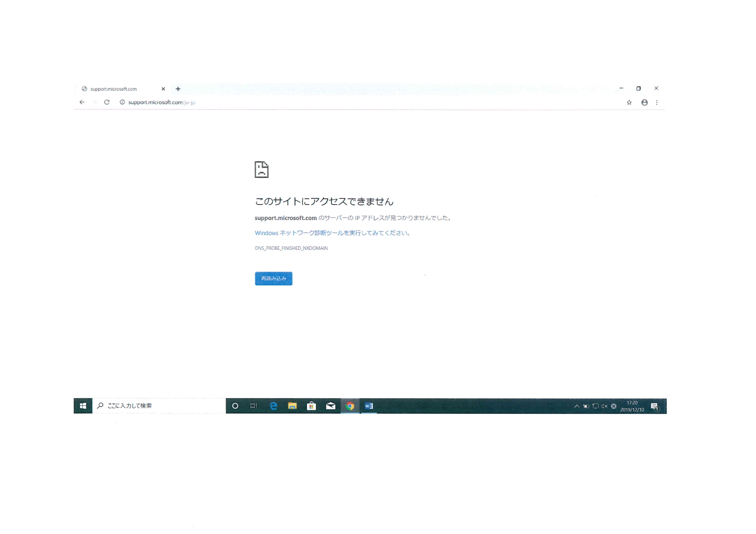Click the muted speaker volume icon
This screenshot has height=534, width=756.
coord(604,406)
